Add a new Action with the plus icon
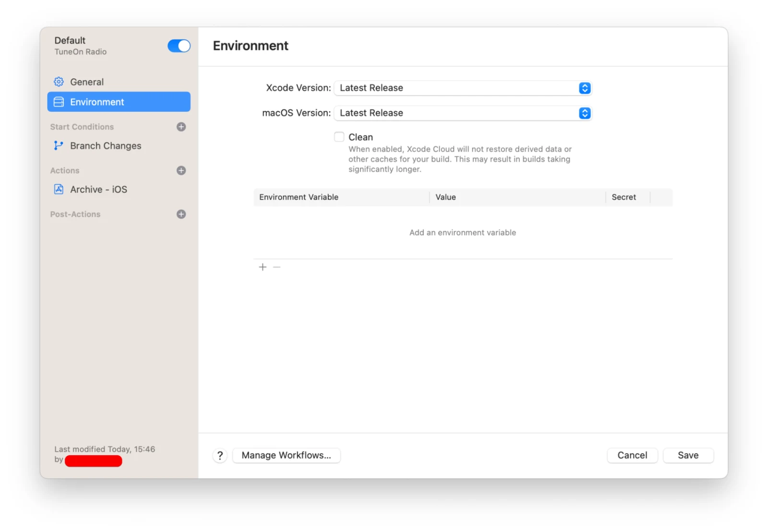This screenshot has width=768, height=532. coord(181,170)
